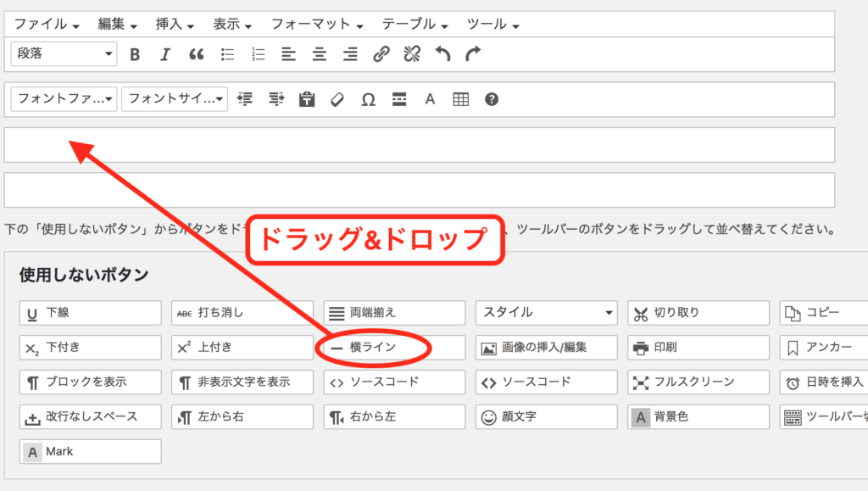Select the Omega special character icon
868x491 pixels.
tap(368, 99)
